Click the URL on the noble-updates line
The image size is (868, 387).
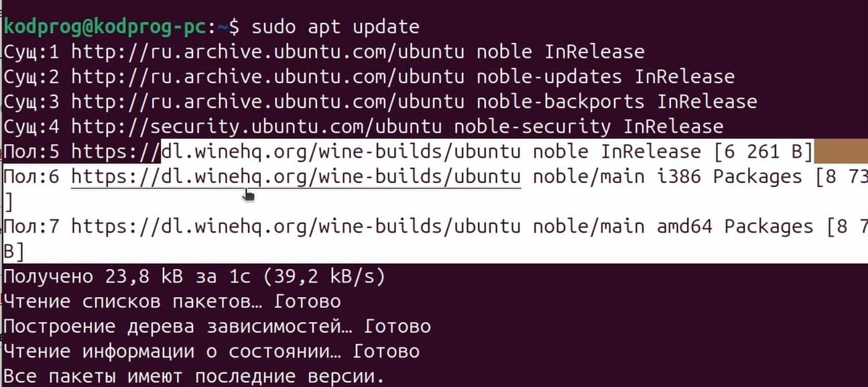pos(267,77)
